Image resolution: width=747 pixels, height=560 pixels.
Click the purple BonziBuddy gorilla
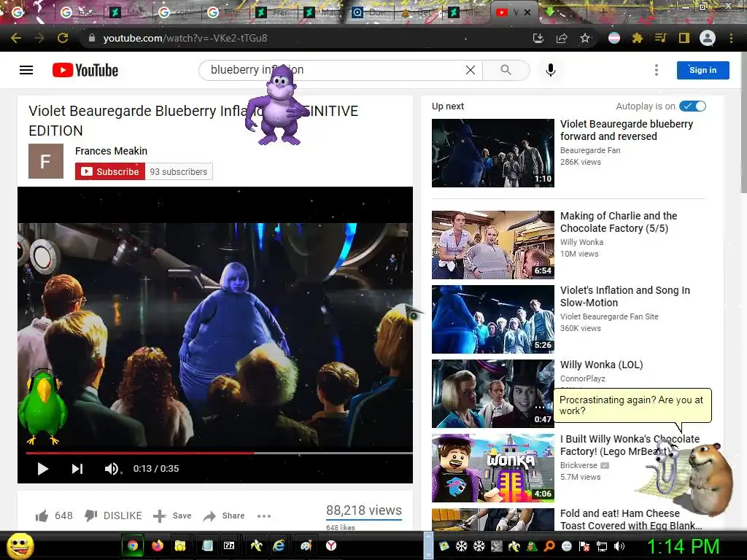(276, 105)
